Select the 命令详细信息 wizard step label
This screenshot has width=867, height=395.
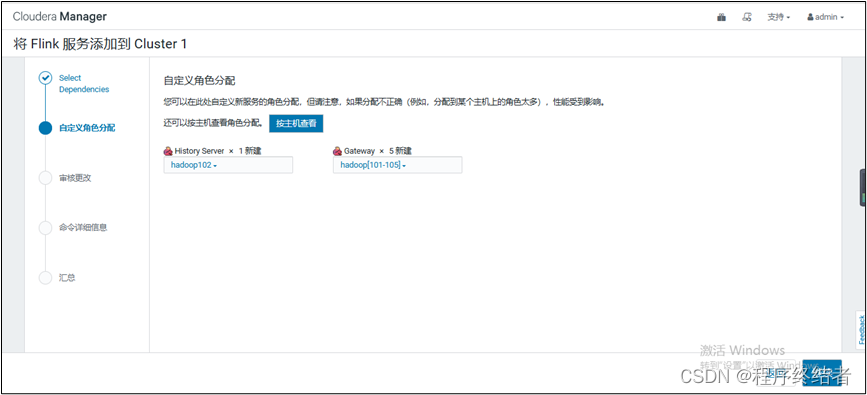click(83, 227)
